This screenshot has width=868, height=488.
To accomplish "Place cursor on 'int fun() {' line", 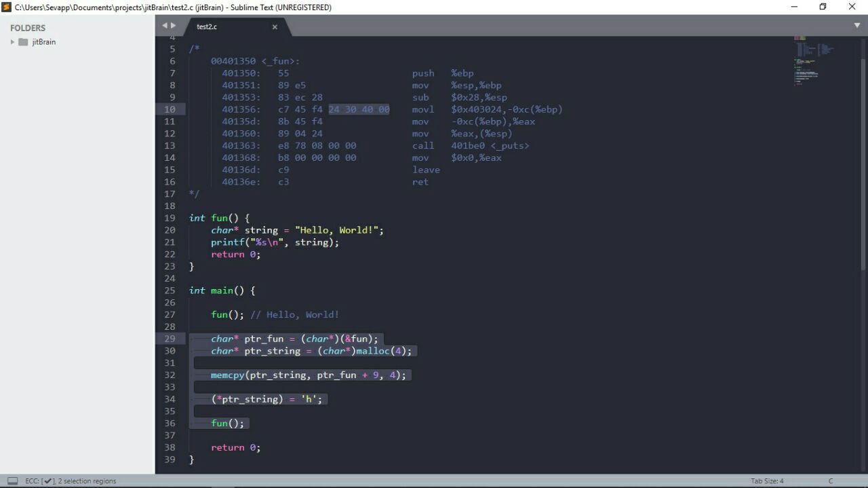I will click(x=219, y=218).
